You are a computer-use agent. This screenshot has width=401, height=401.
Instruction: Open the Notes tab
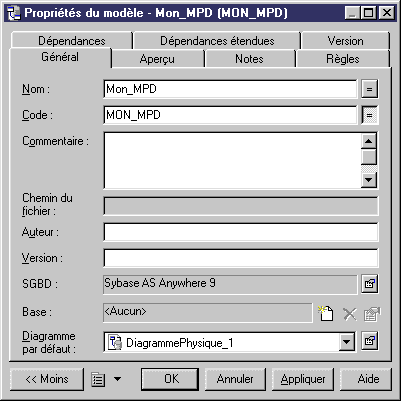(249, 59)
